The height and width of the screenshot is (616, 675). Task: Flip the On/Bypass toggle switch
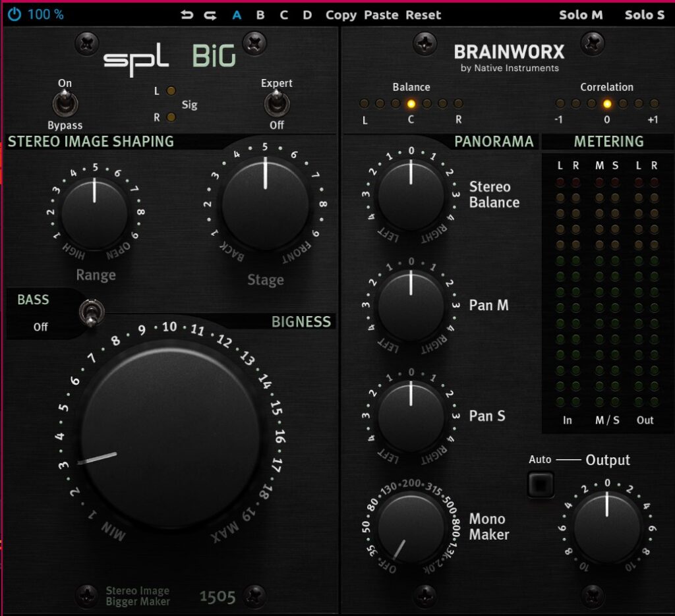[x=65, y=104]
